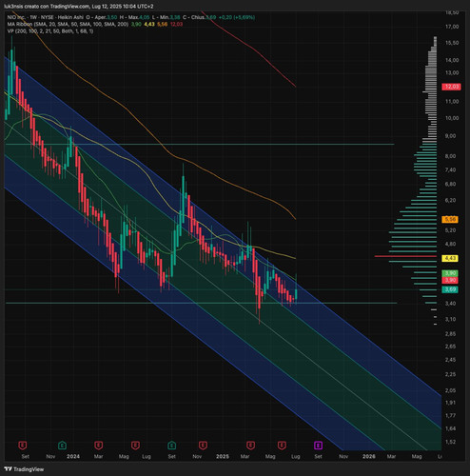Click the green 3,90 price label

pyautogui.click(x=450, y=273)
